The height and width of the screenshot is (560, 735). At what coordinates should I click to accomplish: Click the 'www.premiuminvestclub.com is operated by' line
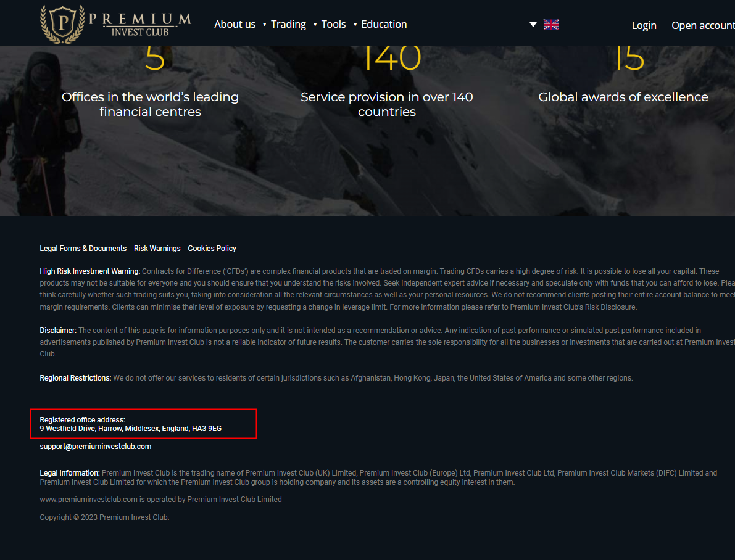coord(161,500)
